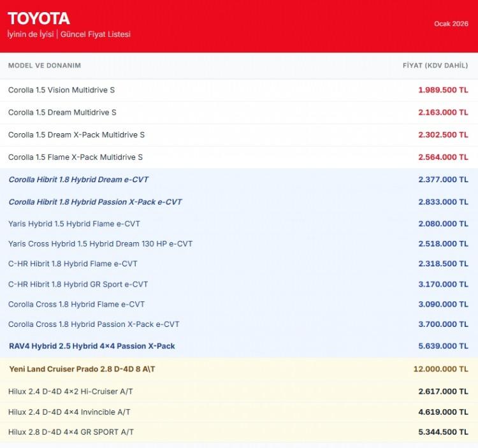Click the price 2.302.500 TL
The image size is (478, 448).
point(443,134)
